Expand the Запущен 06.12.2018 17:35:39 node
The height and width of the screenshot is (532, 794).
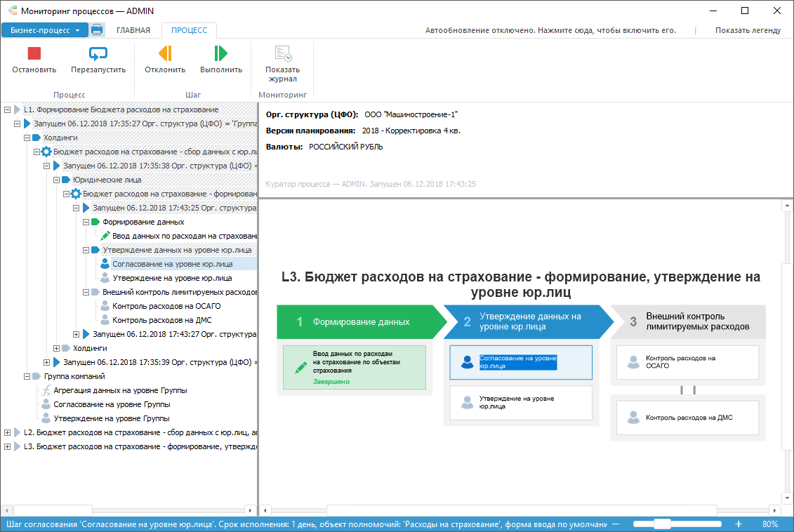tap(46, 362)
